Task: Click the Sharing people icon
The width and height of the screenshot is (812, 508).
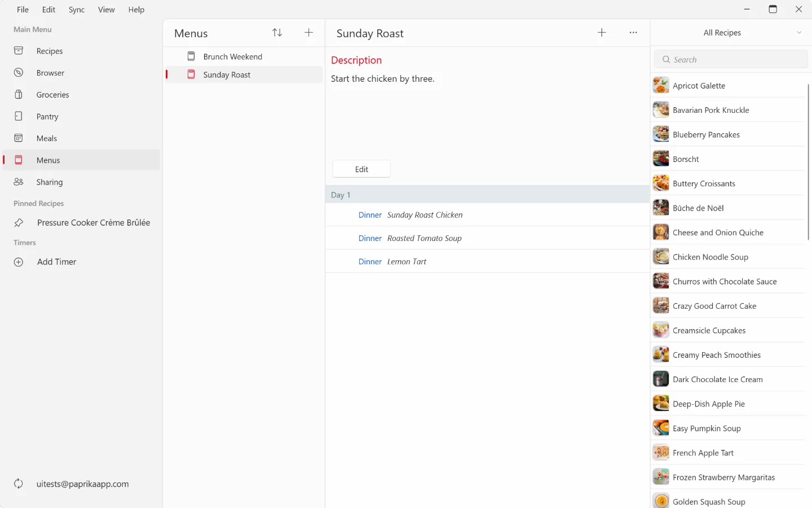Action: click(19, 182)
